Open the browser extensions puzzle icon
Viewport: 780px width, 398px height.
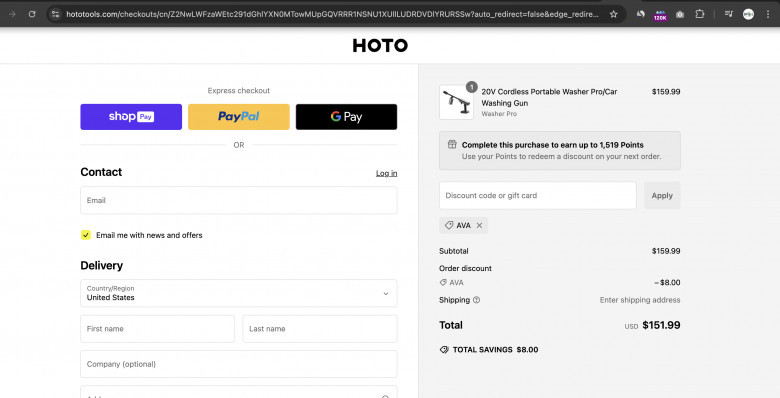pos(699,14)
